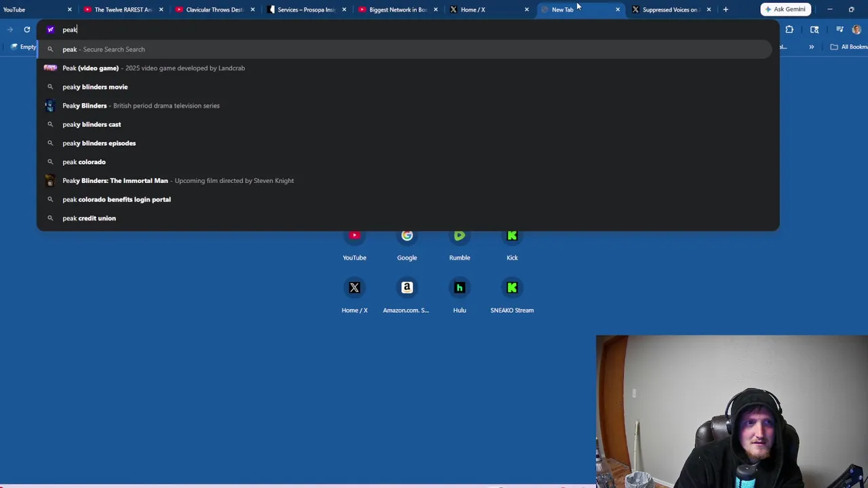This screenshot has width=868, height=488.
Task: Select 'peak colorado benefits login portal' suggestion
Action: (405, 199)
